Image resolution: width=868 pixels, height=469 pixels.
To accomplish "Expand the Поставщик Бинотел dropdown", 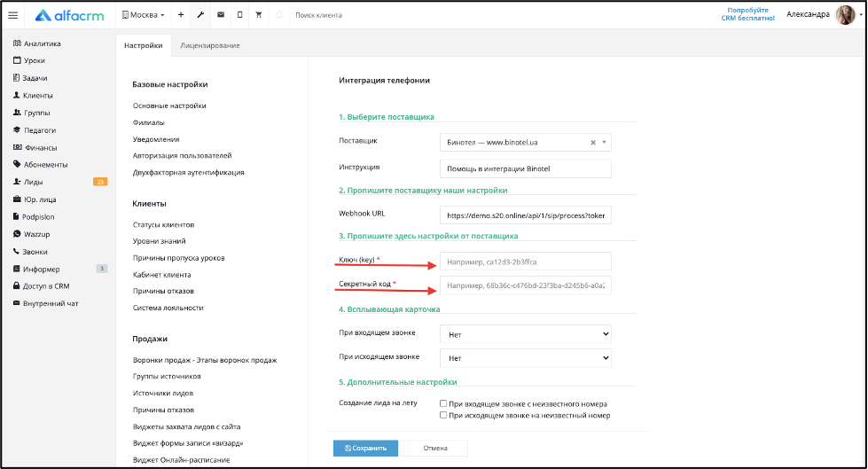I will (604, 143).
